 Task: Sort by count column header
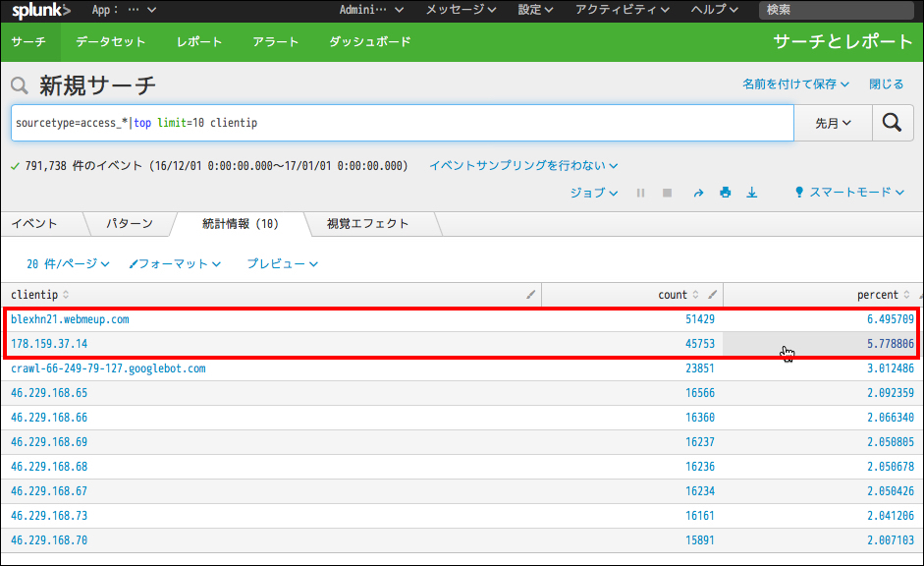pyautogui.click(x=673, y=295)
